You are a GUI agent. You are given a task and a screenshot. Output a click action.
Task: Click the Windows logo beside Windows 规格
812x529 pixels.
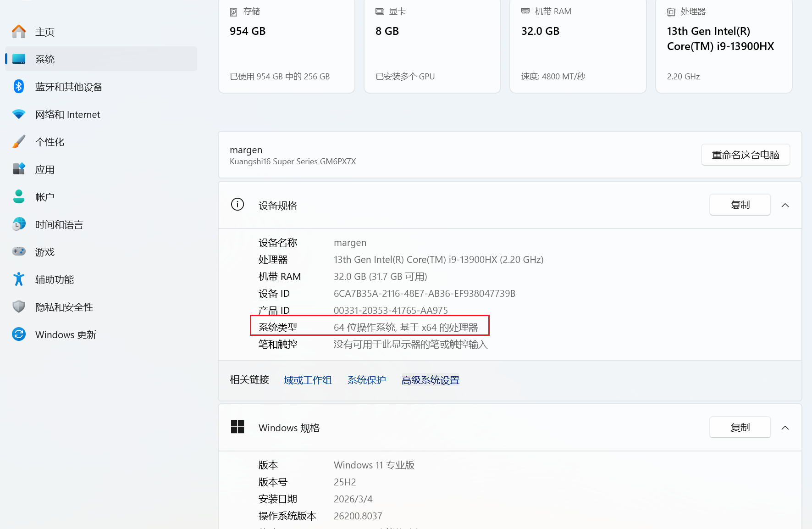click(x=238, y=427)
